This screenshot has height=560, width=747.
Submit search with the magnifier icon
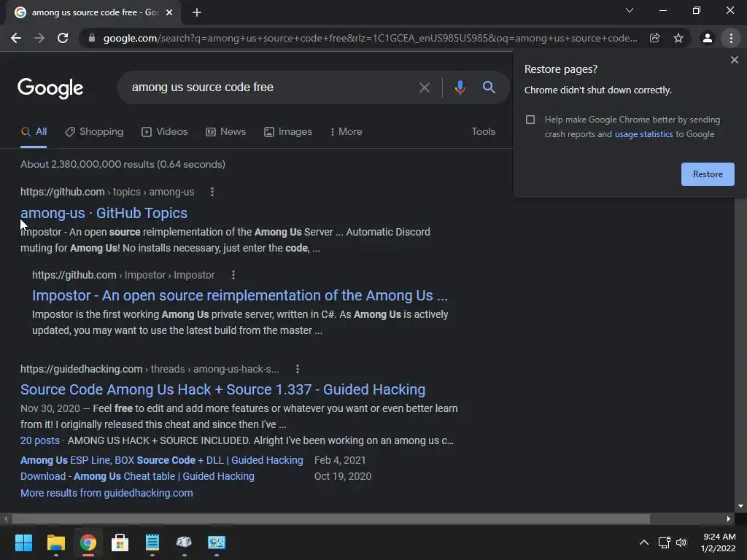489,87
